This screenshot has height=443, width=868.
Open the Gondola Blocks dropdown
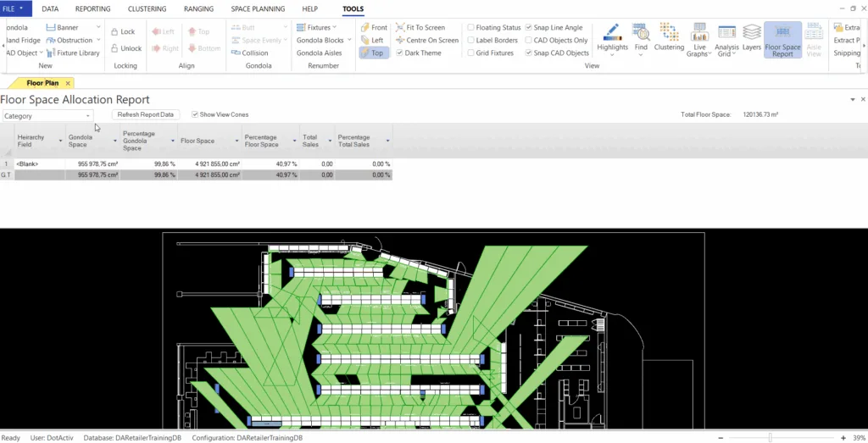click(x=324, y=40)
